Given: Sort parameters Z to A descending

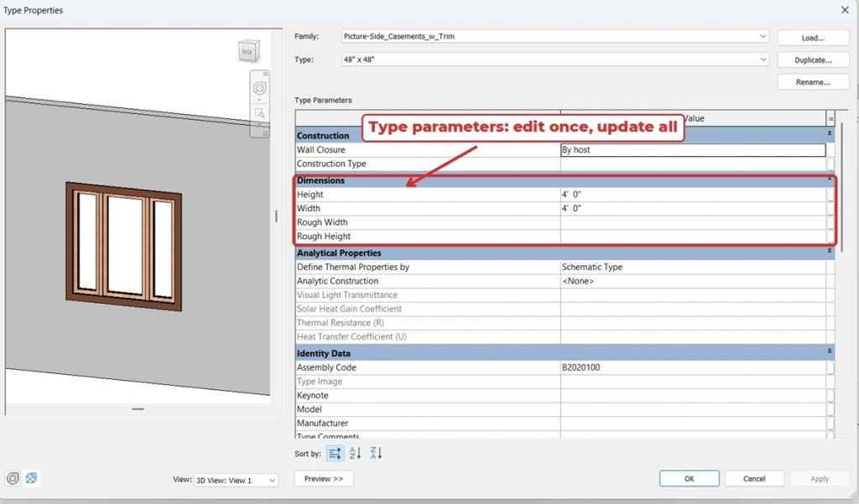Looking at the screenshot, I should point(376,453).
